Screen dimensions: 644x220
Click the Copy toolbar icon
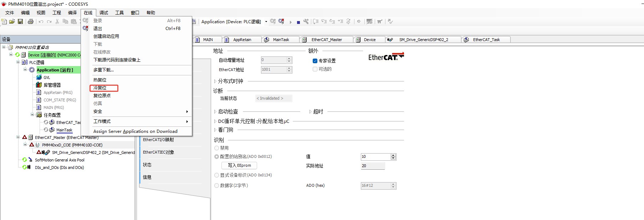65,21
